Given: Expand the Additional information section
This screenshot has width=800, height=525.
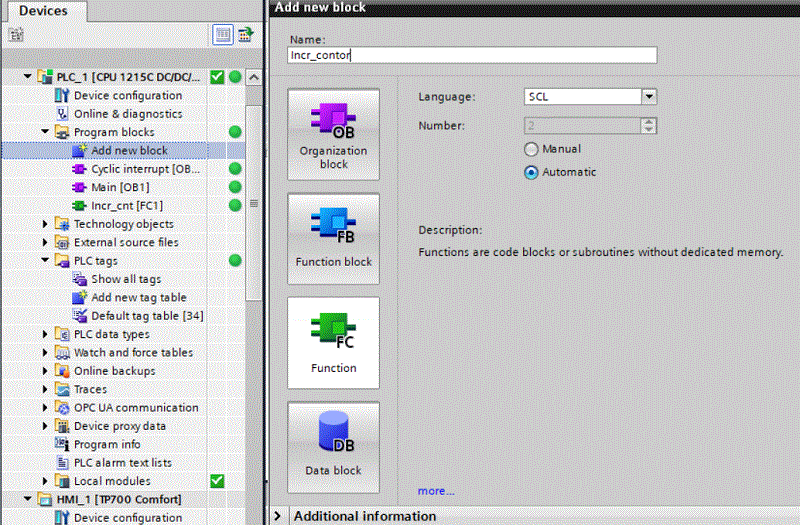Looking at the screenshot, I should click(x=278, y=516).
